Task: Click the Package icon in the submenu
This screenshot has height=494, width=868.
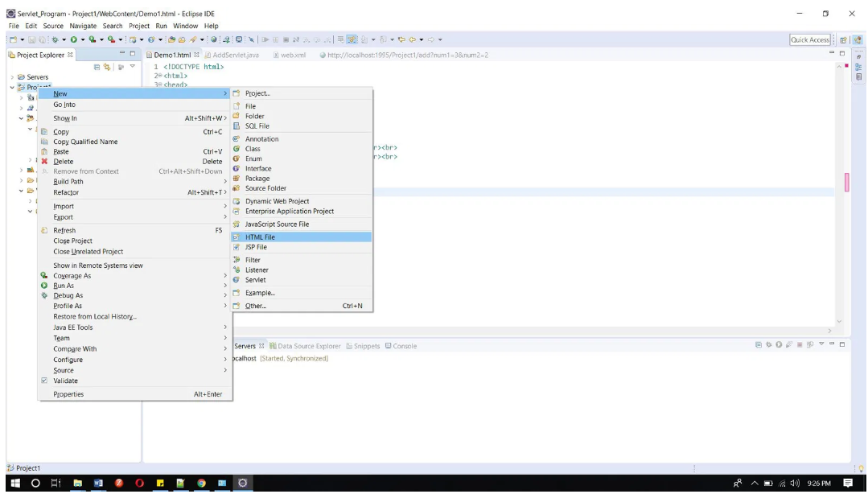Action: 237,179
